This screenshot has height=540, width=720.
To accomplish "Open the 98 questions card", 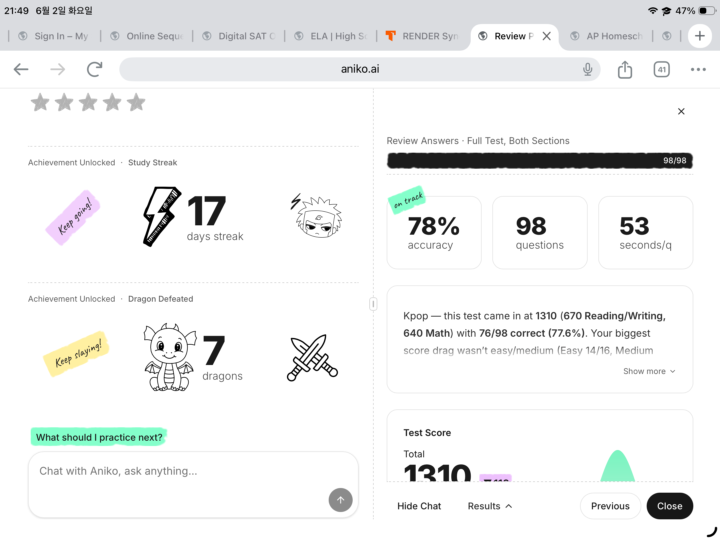I will (540, 232).
